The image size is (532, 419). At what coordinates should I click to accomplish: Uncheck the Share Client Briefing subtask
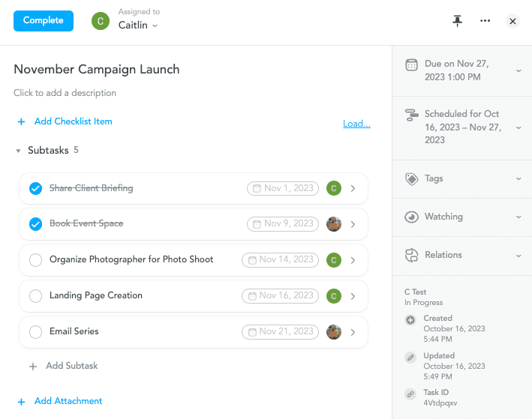click(35, 188)
